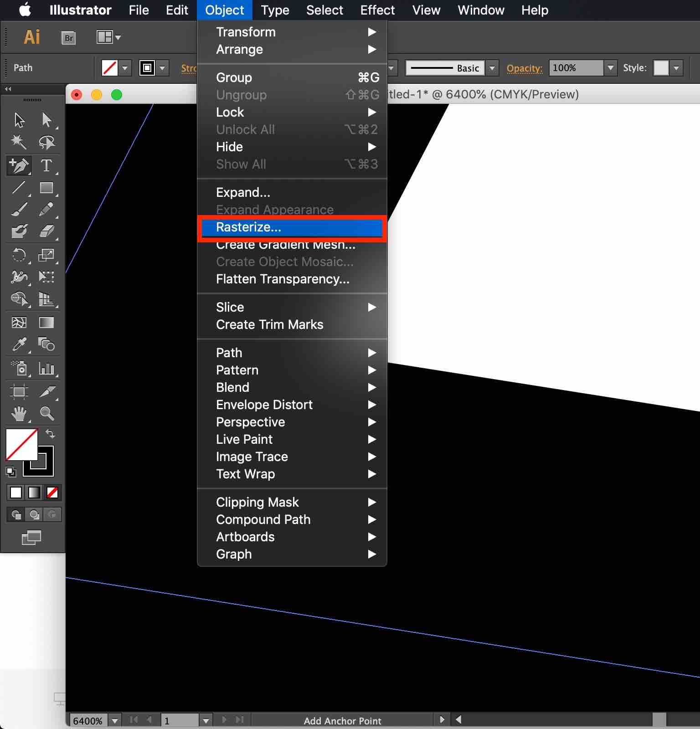Open the zoom level dropdown at 6400%
Screen dimensions: 700x729
click(115, 721)
